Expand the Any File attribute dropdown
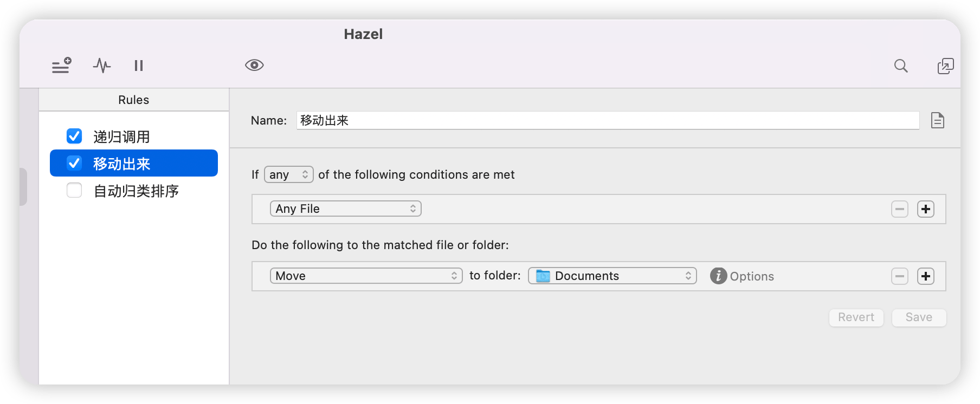The height and width of the screenshot is (404, 980). point(346,208)
